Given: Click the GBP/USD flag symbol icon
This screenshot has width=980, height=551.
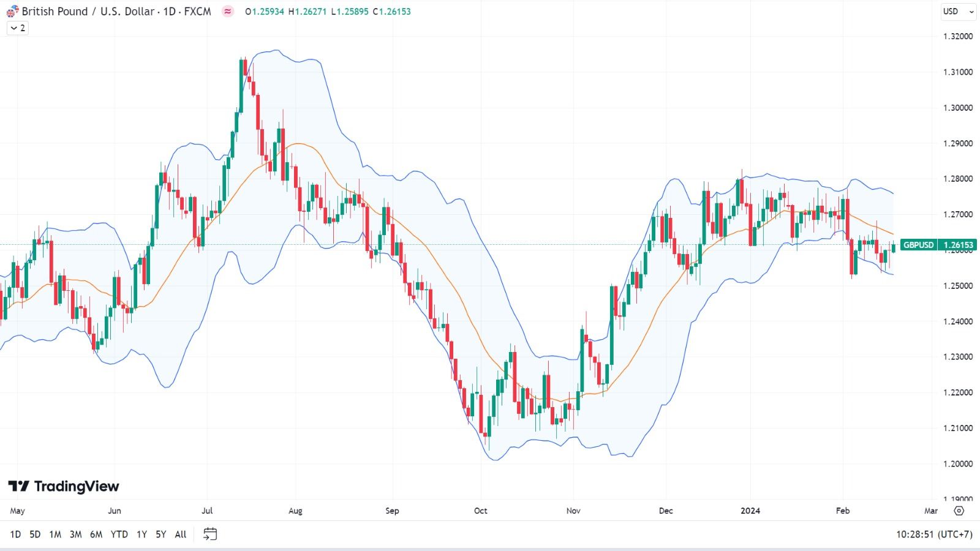Looking at the screenshot, I should (12, 11).
